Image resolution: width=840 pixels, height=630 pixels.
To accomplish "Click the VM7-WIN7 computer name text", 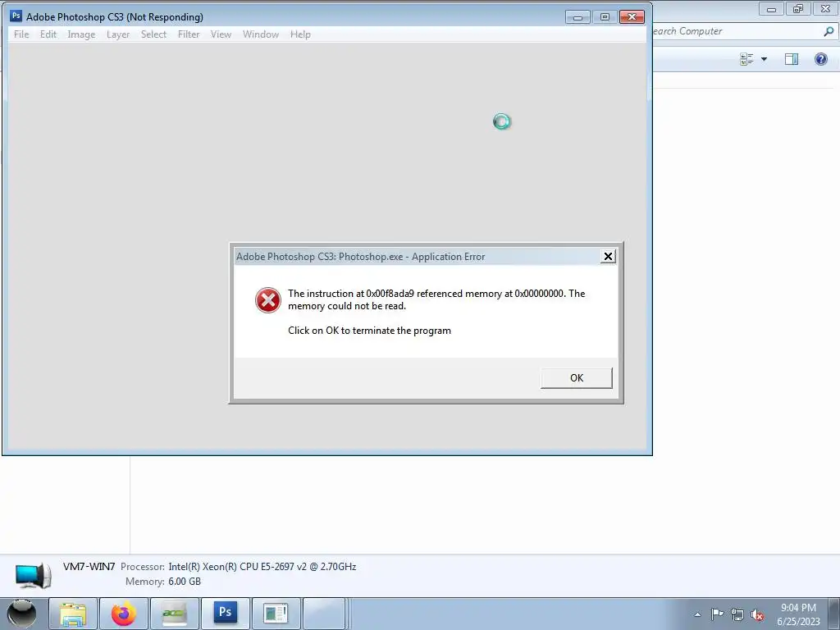I will point(89,566).
